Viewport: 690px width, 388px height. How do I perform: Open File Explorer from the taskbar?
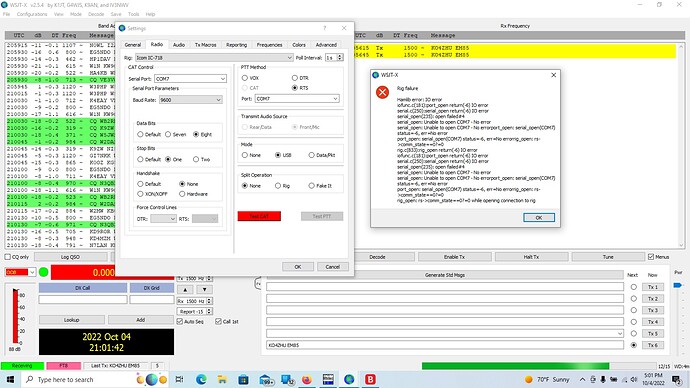[x=222, y=379]
